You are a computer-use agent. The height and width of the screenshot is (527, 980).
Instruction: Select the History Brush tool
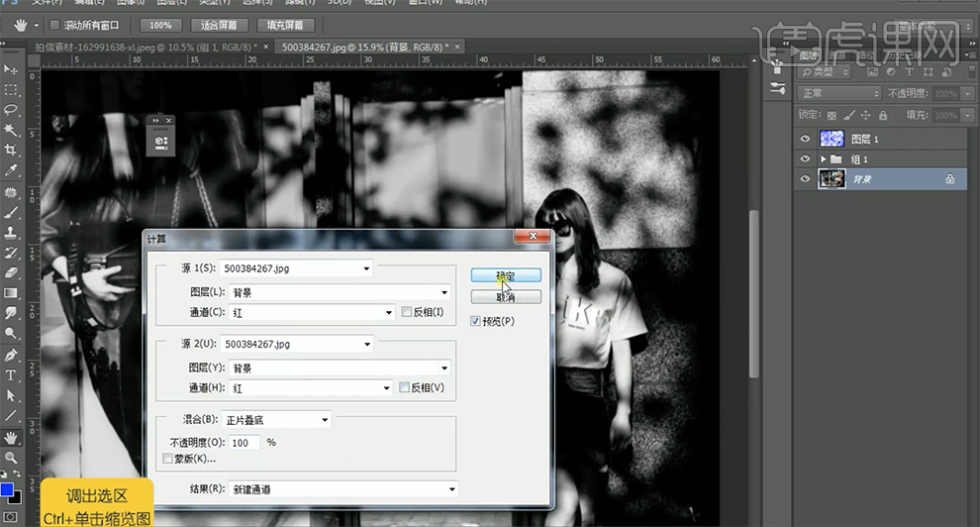click(11, 253)
